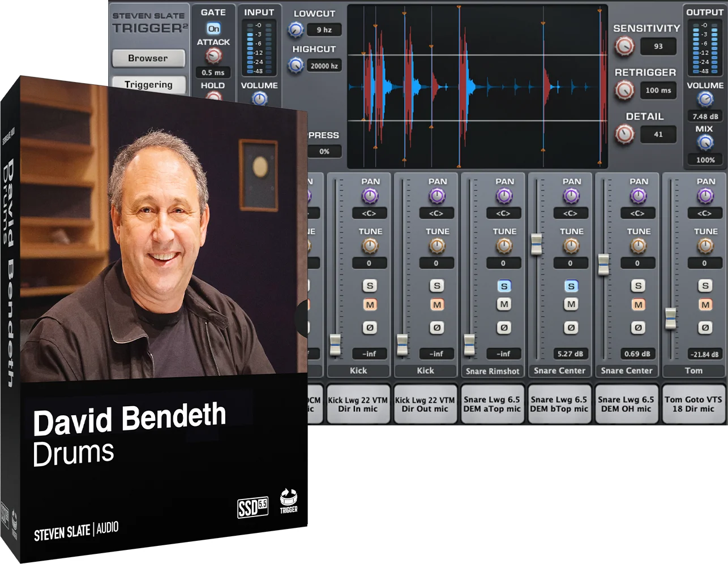Open the Snare Rimshot instrument type selector
728x564 pixels.
tap(492, 371)
